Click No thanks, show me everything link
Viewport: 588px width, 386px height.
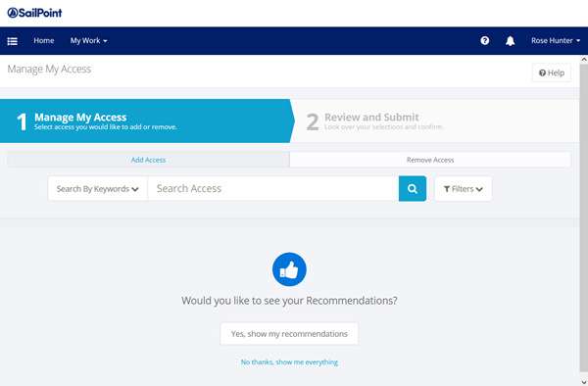tap(289, 362)
